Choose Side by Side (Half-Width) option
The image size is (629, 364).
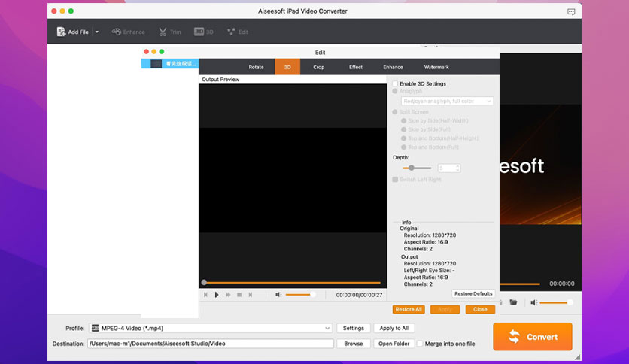tap(403, 120)
